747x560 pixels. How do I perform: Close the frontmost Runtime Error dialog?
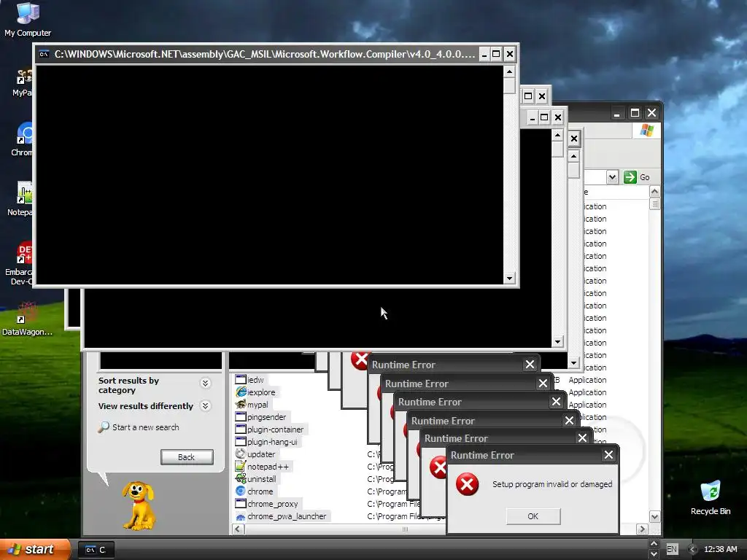coord(608,455)
